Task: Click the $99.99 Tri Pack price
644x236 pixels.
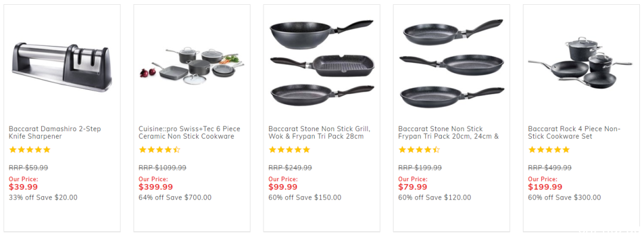Action: coord(283,187)
